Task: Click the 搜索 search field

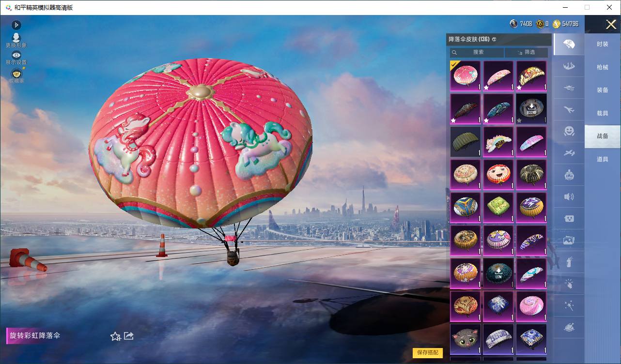Action: coord(477,52)
